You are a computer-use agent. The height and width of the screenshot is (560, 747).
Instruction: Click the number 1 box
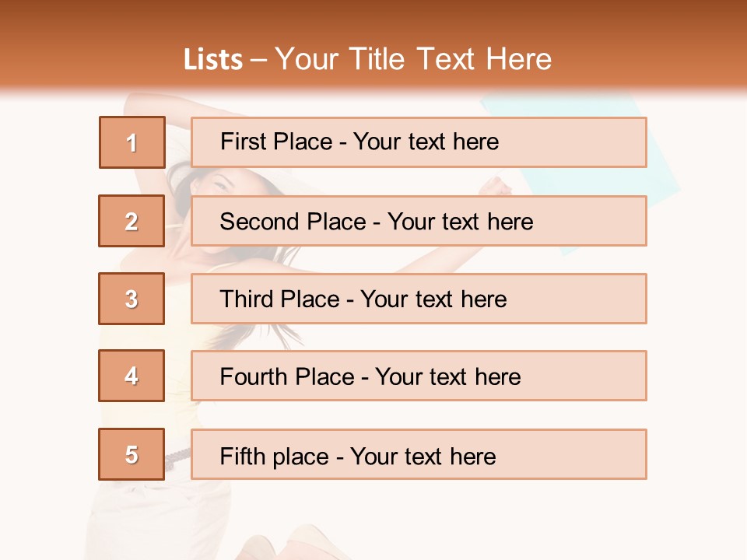(x=132, y=142)
